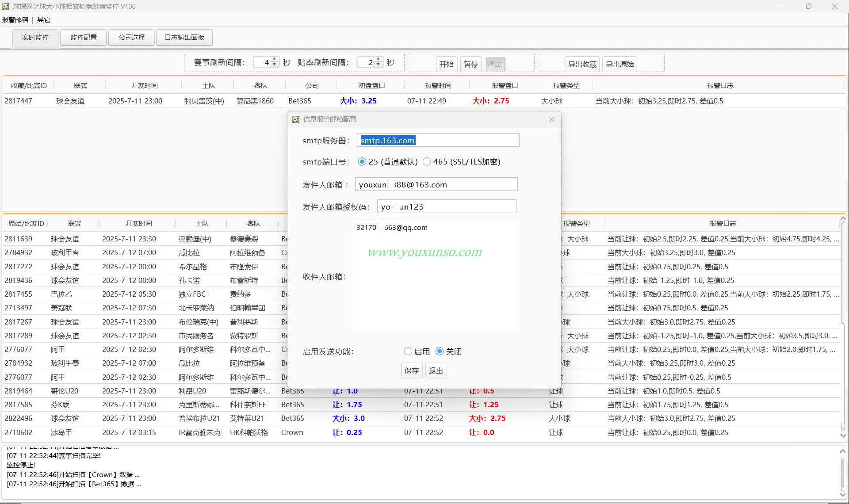
Task: Switch to the 实时监控 tab
Action: click(35, 38)
